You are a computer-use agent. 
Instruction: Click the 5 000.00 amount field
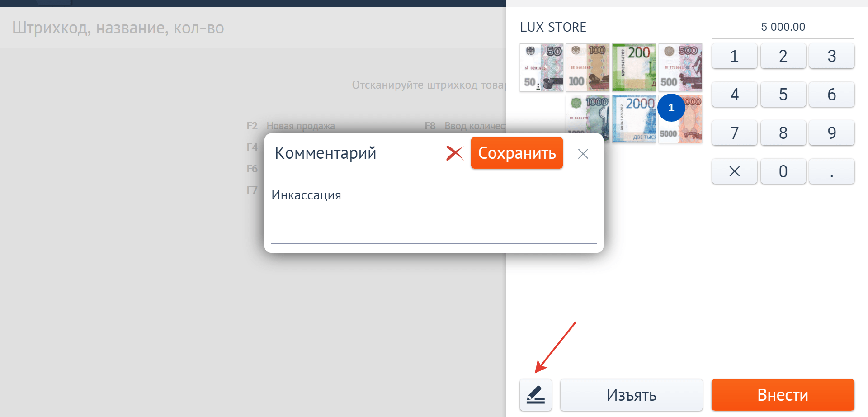(783, 27)
